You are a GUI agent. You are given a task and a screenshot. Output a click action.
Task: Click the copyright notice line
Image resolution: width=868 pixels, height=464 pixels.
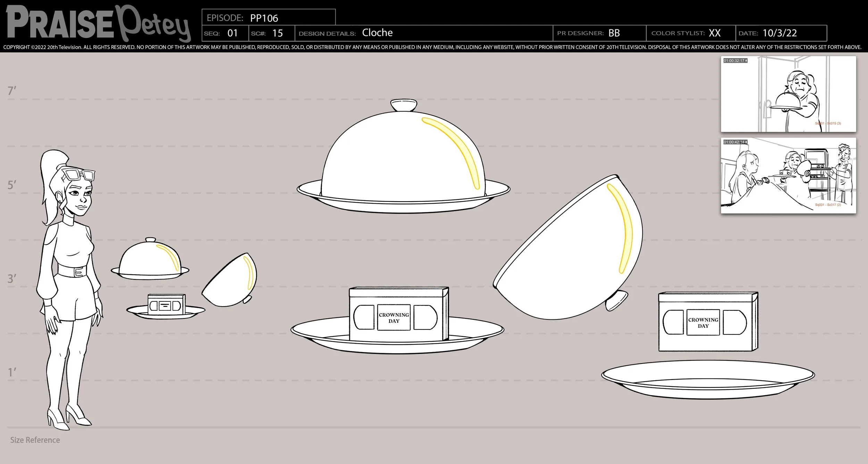(432, 47)
